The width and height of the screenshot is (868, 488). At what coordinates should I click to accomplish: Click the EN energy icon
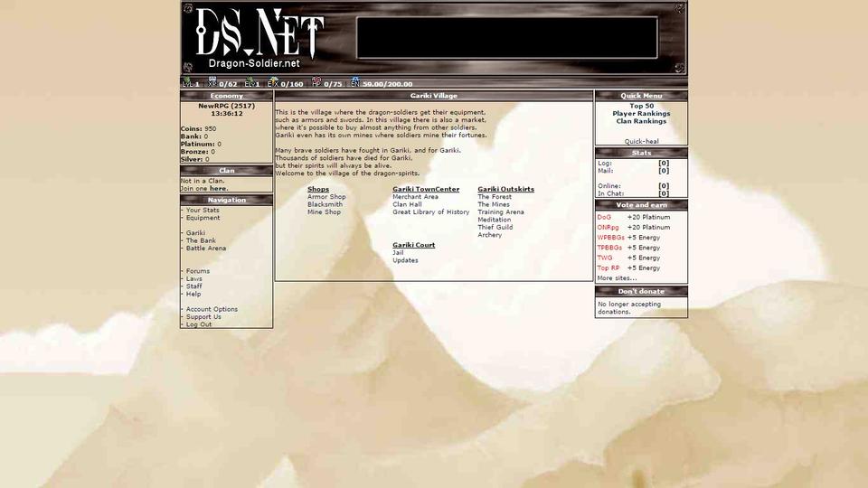tap(355, 83)
